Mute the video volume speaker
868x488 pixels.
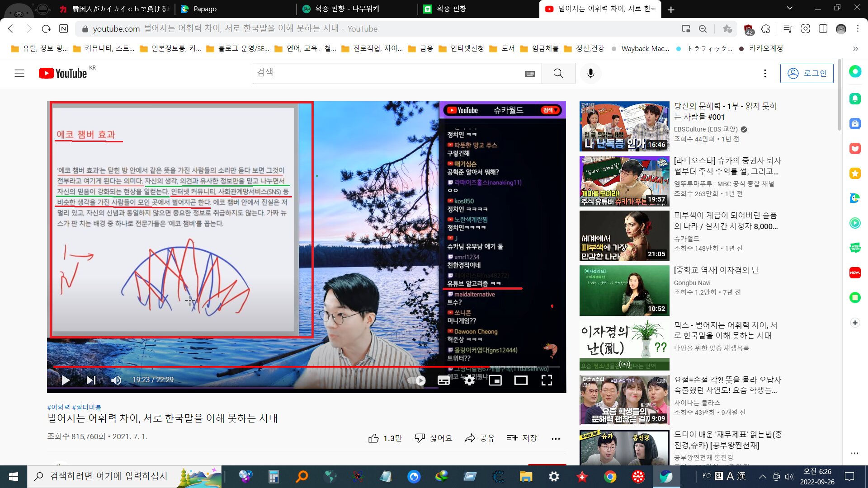(116, 380)
